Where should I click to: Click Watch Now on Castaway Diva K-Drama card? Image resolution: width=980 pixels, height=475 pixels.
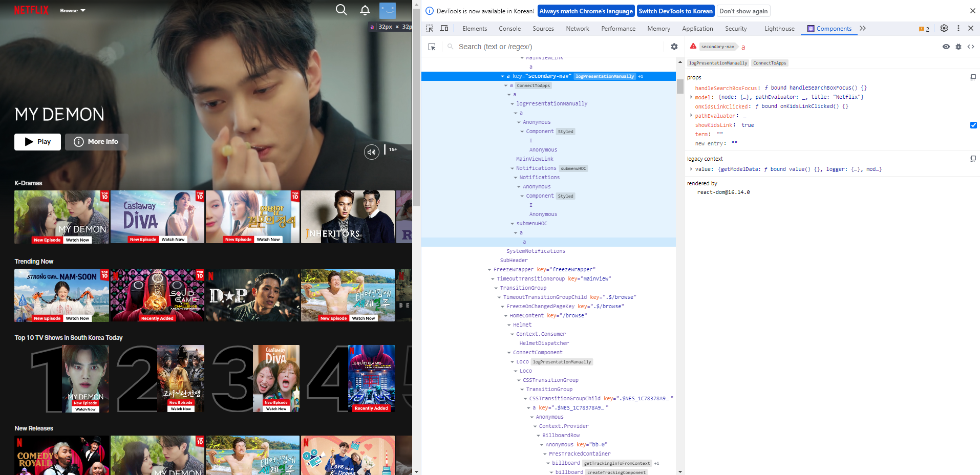[x=173, y=240]
